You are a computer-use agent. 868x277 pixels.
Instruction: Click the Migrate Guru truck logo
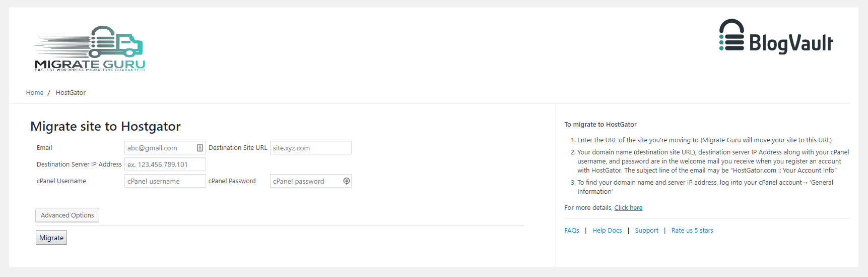pyautogui.click(x=90, y=48)
